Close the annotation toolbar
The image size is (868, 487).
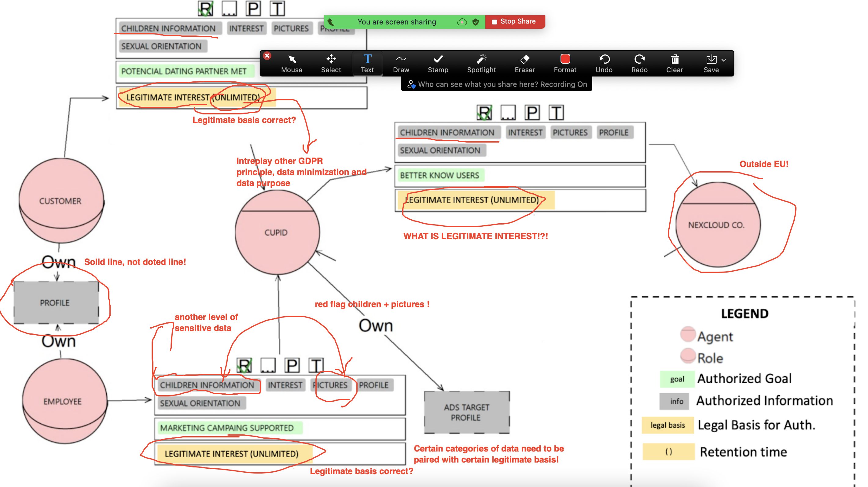tap(267, 56)
